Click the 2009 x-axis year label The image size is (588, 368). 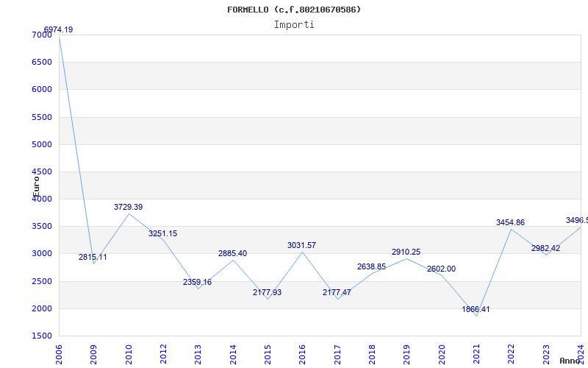pos(94,355)
